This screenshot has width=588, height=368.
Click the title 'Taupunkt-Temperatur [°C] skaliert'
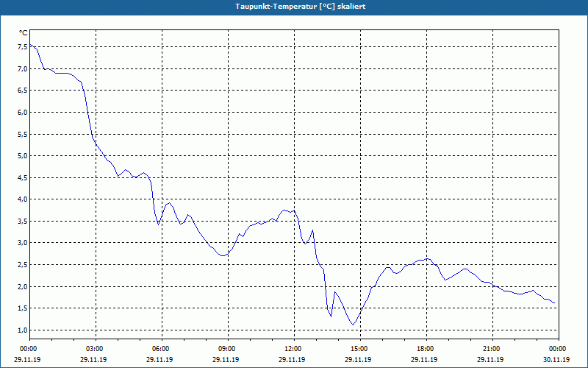301,7
